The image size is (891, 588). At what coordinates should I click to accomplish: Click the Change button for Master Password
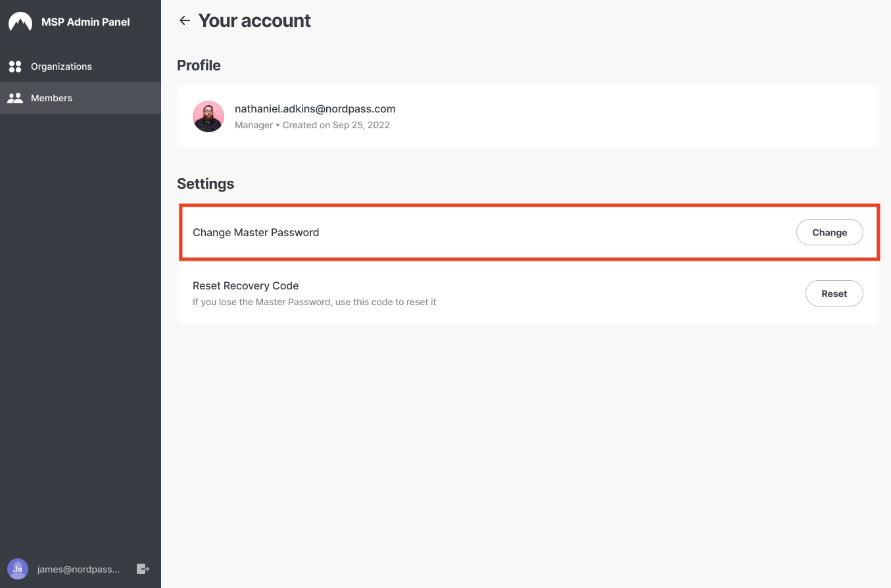(x=830, y=232)
